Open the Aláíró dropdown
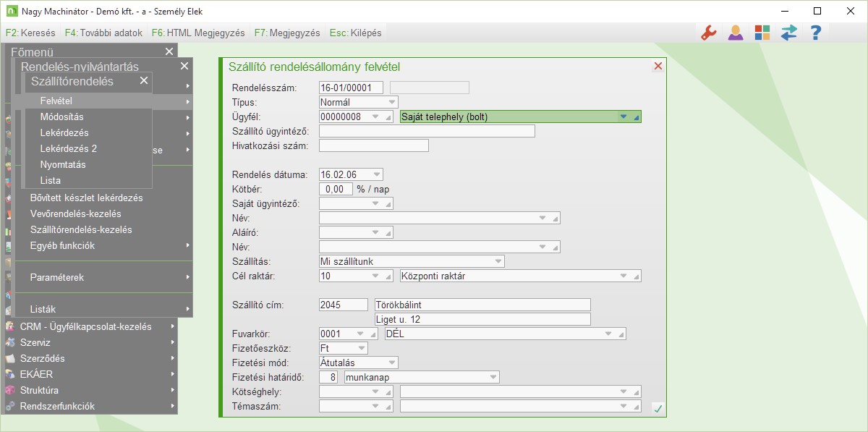Screen dimensions: 868x432 coord(377,232)
